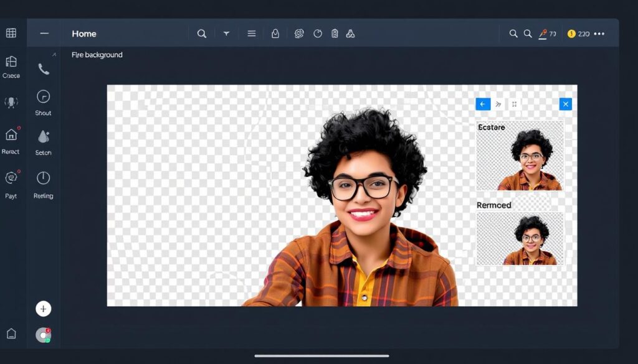Viewport: 638px width, 364px height.
Task: Click the padlock icon in the toolbar
Action: pos(275,34)
